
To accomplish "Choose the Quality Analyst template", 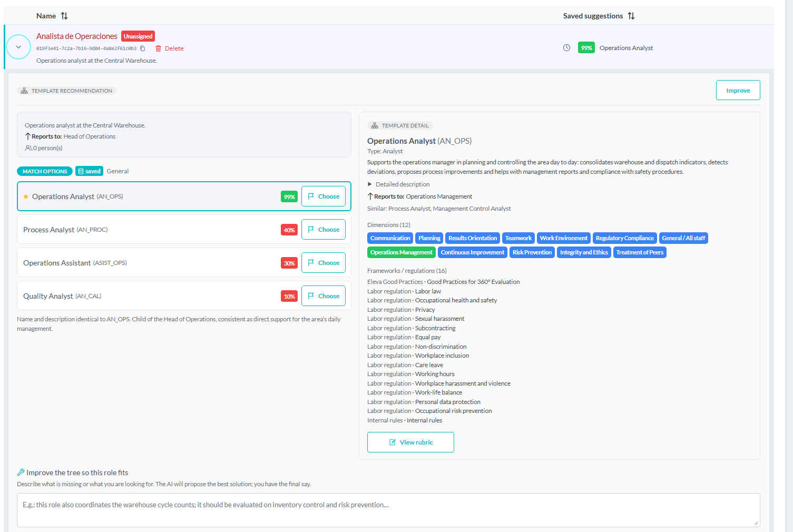I will point(324,296).
